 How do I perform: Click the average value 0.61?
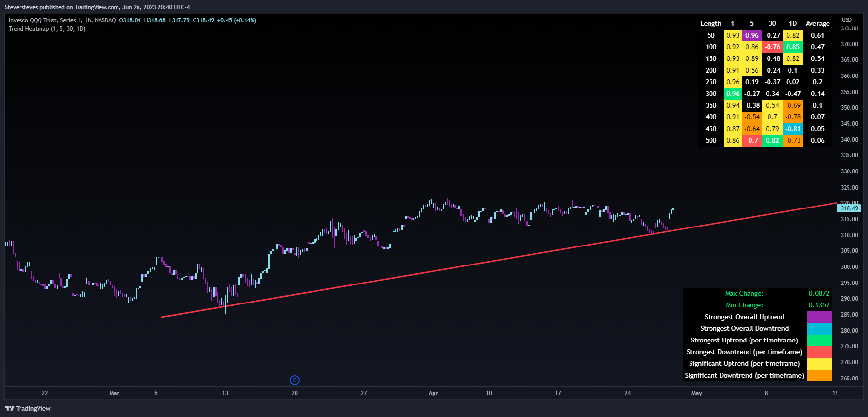pyautogui.click(x=818, y=35)
